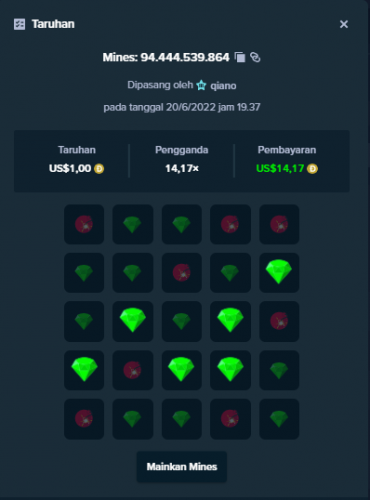
Task: Click the date text 20/6/2022 jam 19.37
Action: click(213, 107)
